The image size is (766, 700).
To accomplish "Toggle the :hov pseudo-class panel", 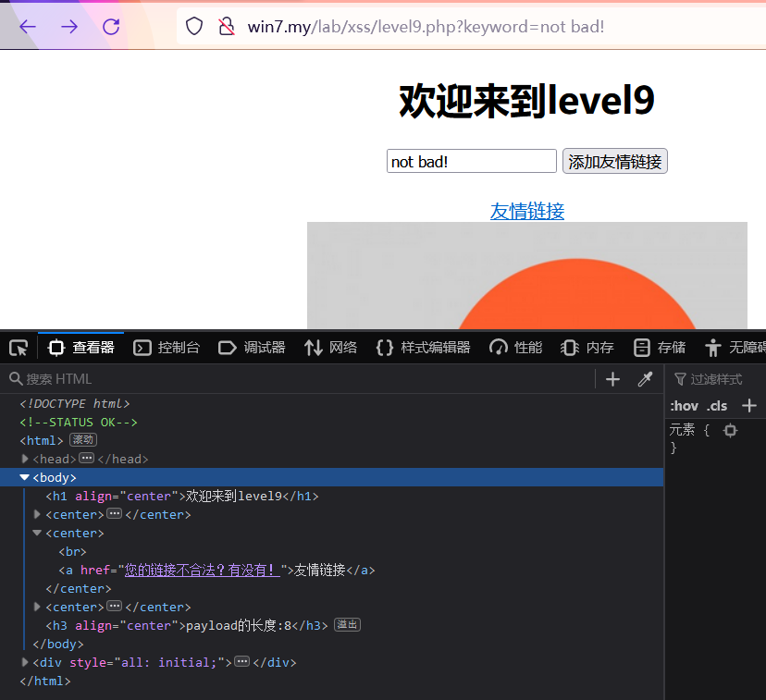I will (x=685, y=405).
